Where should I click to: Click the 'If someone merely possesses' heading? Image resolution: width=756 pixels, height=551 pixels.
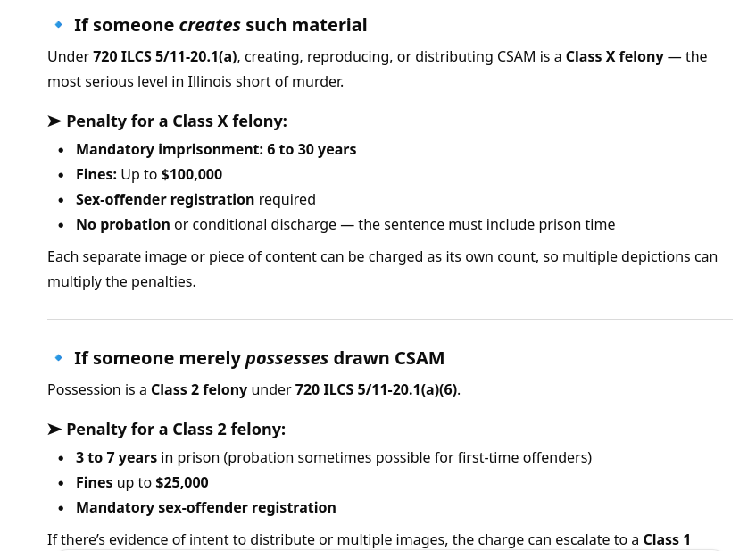259,358
